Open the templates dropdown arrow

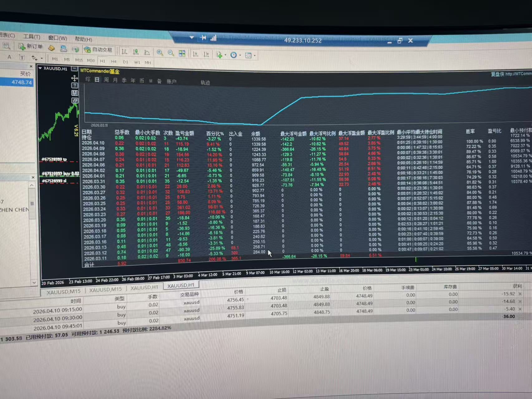(255, 56)
